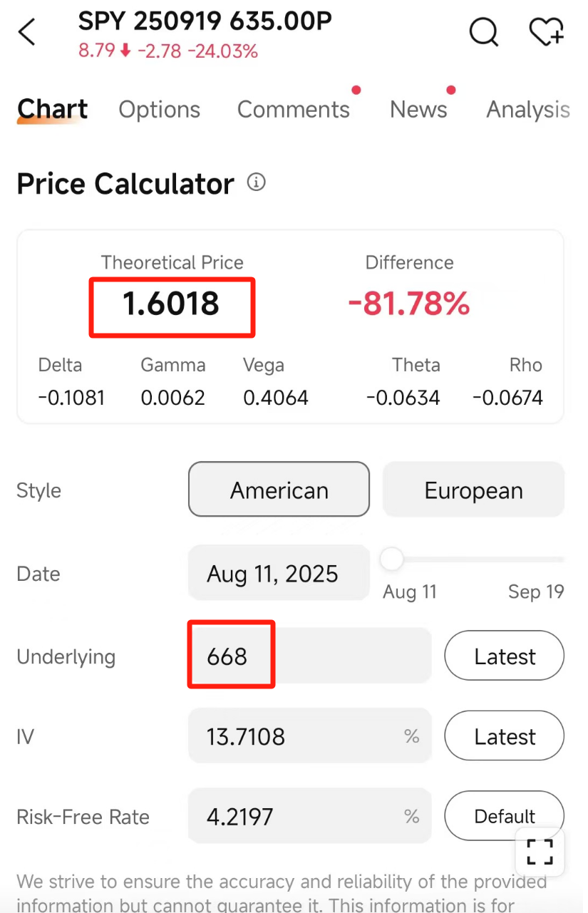Switch to the Chart tab
The width and height of the screenshot is (588, 913).
pyautogui.click(x=52, y=109)
